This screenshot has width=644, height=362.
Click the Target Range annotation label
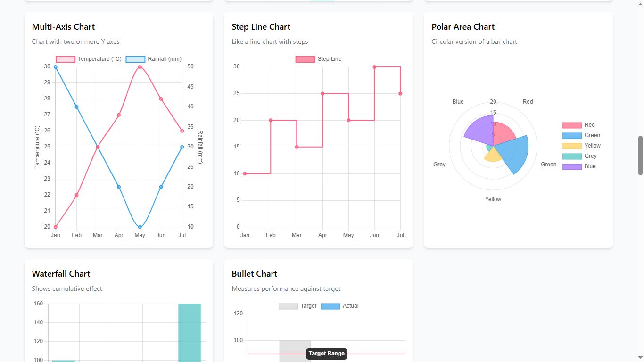coord(327,354)
